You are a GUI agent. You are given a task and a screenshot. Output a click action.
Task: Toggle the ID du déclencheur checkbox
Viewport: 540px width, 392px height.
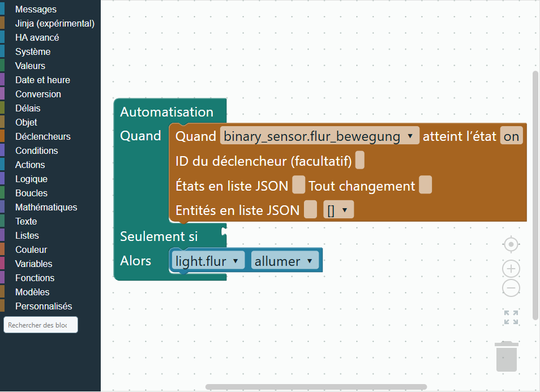[360, 161]
